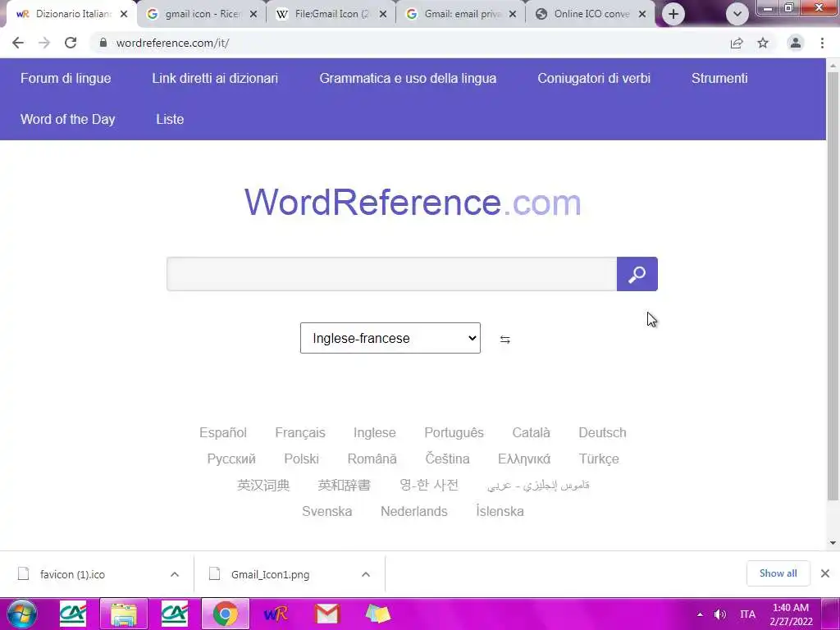The width and height of the screenshot is (840, 630).
Task: Switch site language to Español
Action: point(223,433)
